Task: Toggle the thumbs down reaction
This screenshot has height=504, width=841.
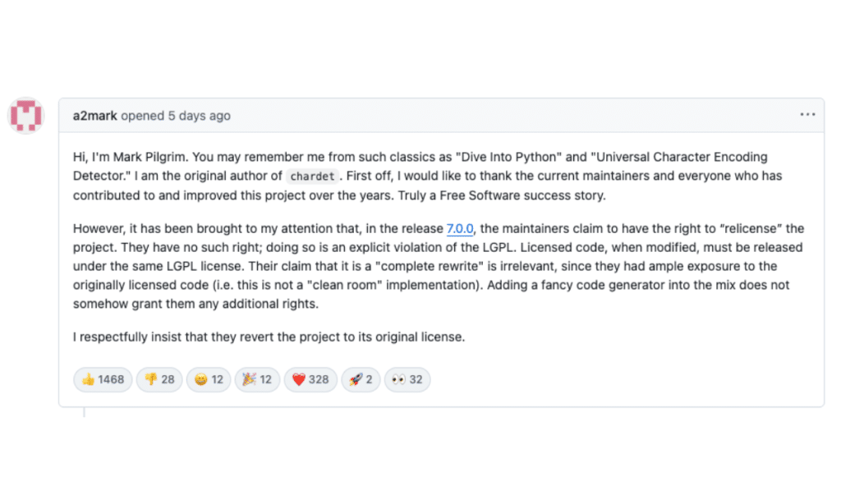Action: (159, 379)
